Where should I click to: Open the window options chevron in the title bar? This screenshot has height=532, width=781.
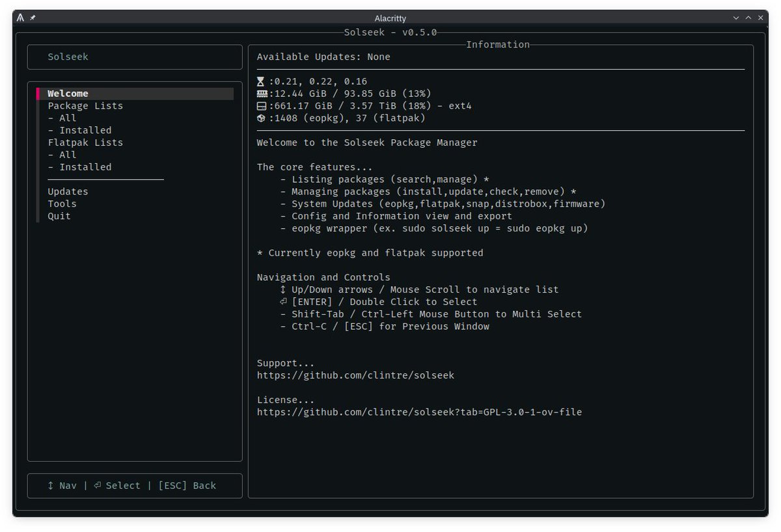point(734,18)
